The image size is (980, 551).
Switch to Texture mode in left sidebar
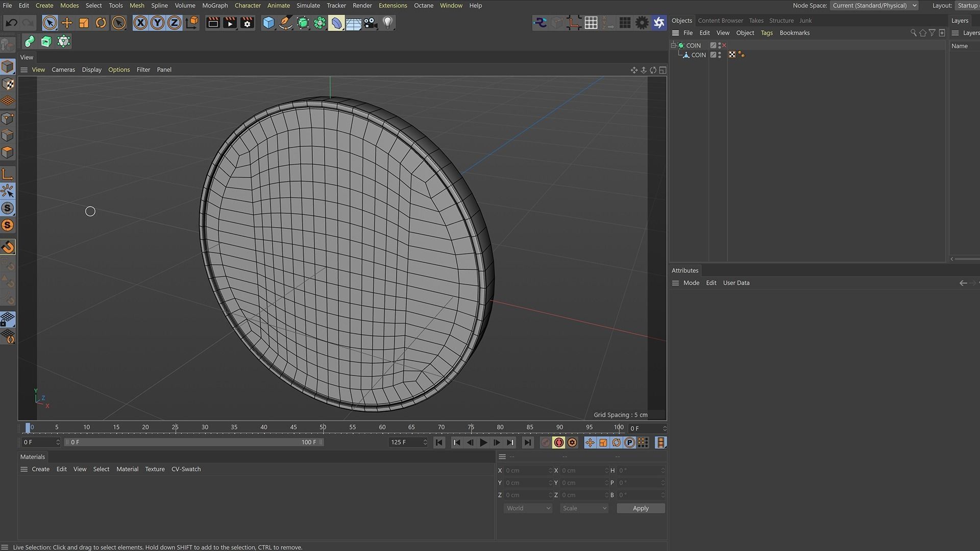point(8,84)
